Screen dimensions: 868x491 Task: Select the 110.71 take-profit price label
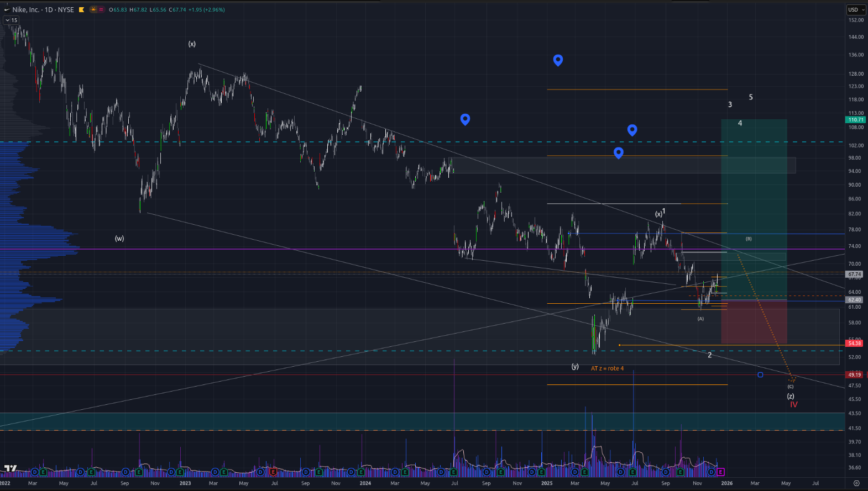tap(855, 120)
